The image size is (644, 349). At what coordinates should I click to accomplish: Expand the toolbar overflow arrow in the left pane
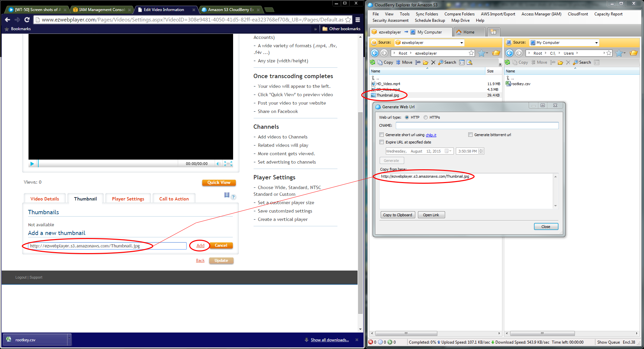click(500, 64)
